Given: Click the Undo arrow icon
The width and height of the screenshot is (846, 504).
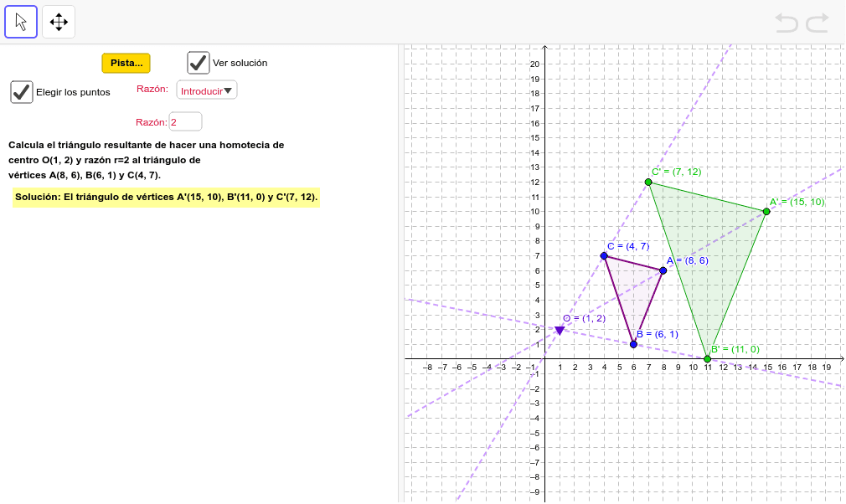Looking at the screenshot, I should tap(787, 23).
